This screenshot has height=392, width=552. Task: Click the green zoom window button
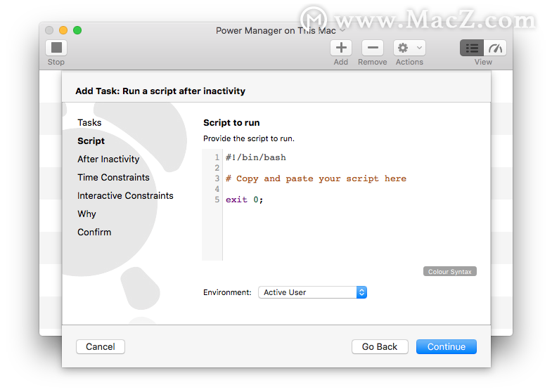(x=77, y=30)
